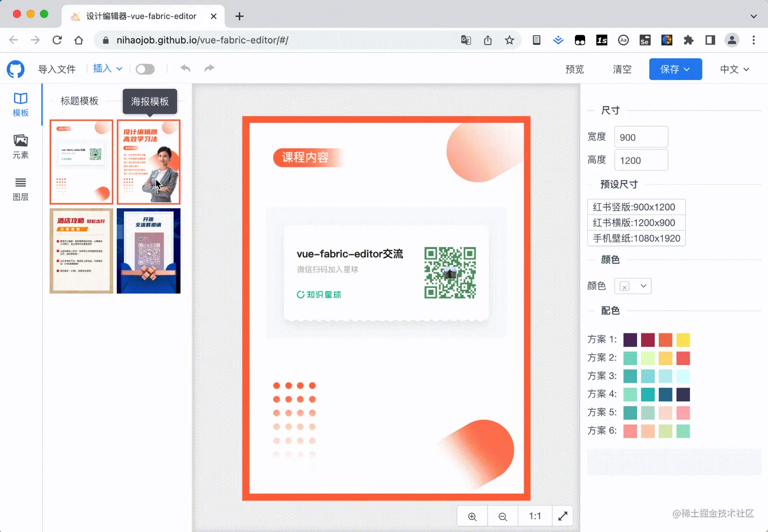Select preset 红书竖版:900x1200
768x532 pixels.
[636, 207]
